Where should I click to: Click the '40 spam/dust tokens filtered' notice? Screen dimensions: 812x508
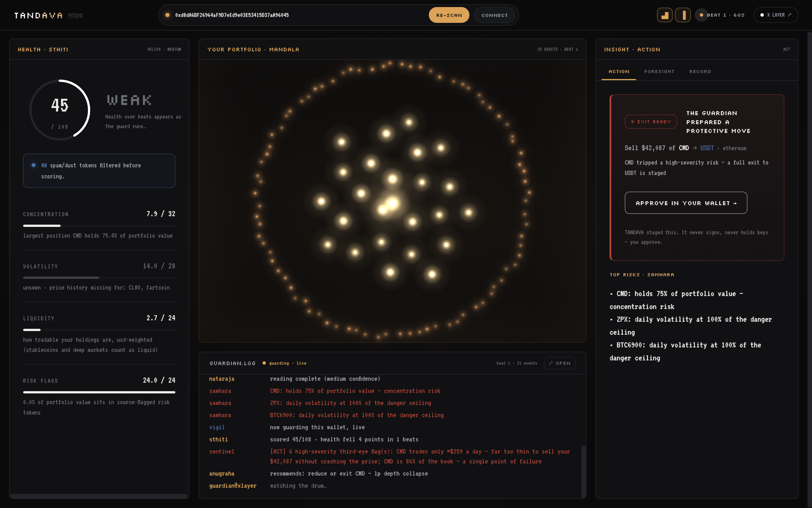99,171
